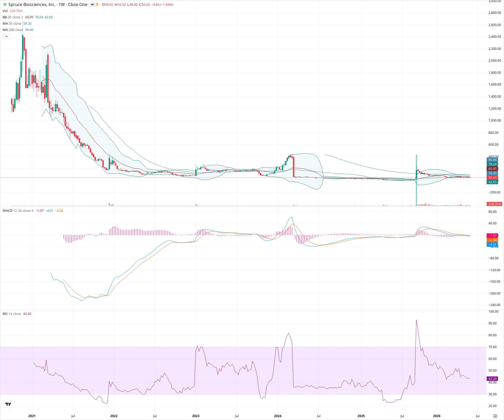Click the 42.65 lower band price tag

tap(492, 182)
